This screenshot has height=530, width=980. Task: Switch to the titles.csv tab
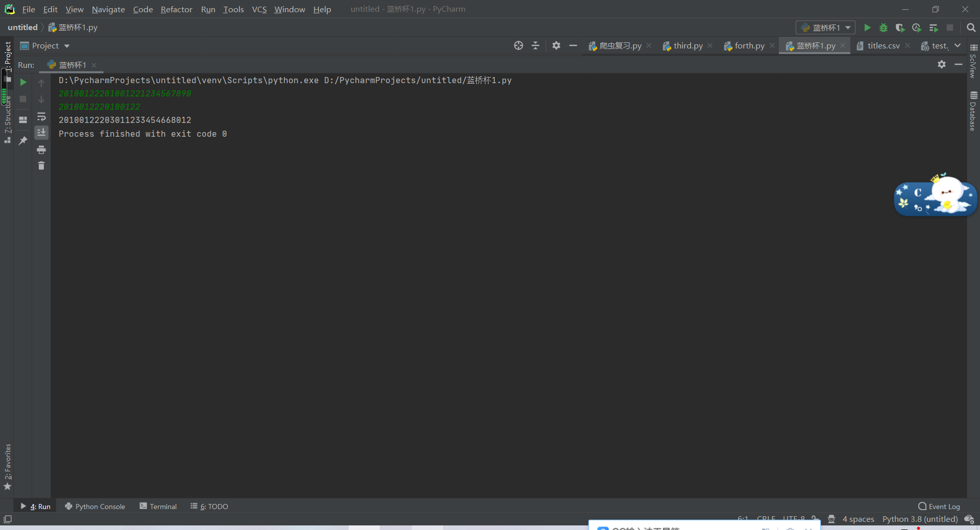[882, 45]
